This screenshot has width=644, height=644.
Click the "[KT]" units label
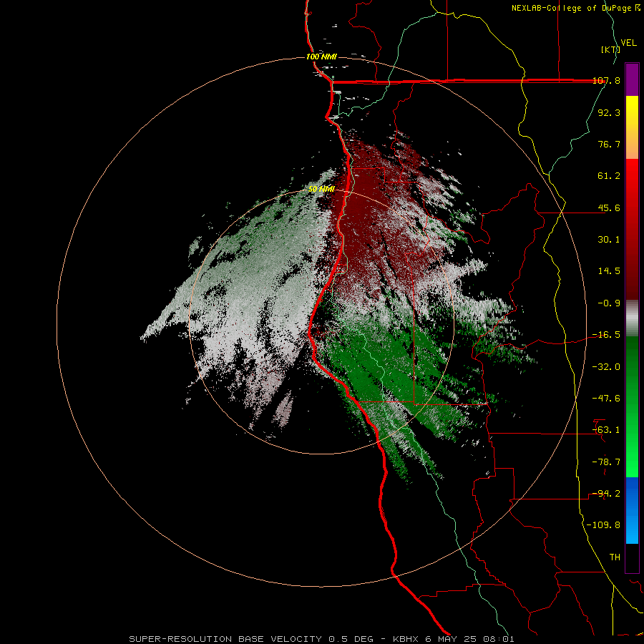[x=610, y=49]
